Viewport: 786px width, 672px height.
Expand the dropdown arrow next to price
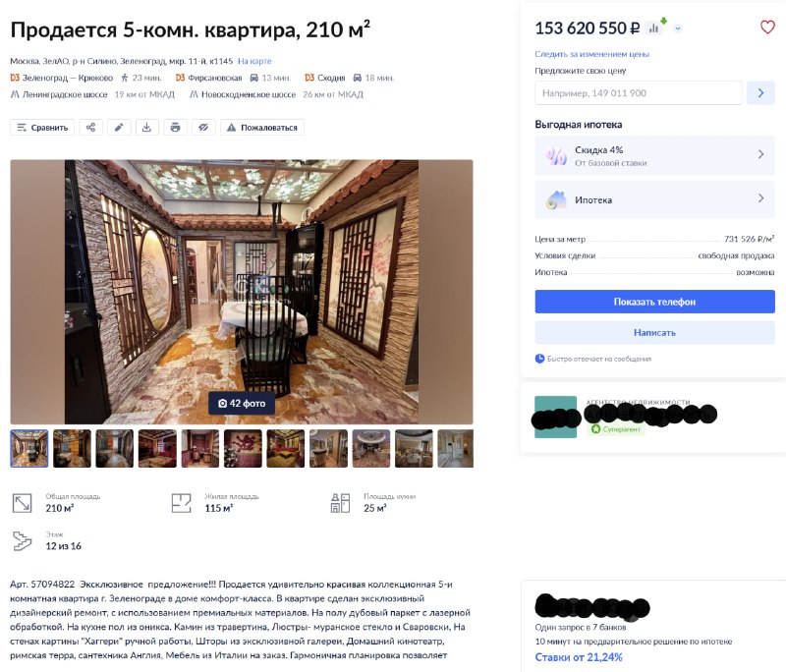tap(678, 28)
